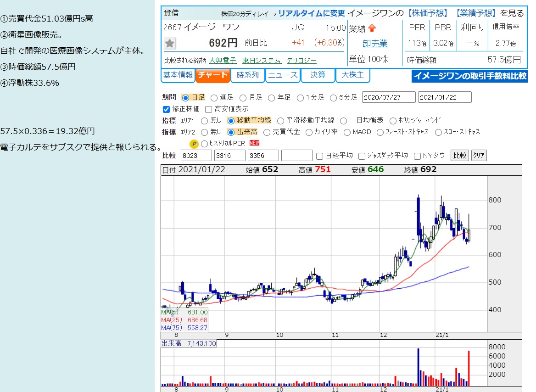Enable the 高安値表示 checkbox
Screen dimensions: 536x392
[x=208, y=109]
